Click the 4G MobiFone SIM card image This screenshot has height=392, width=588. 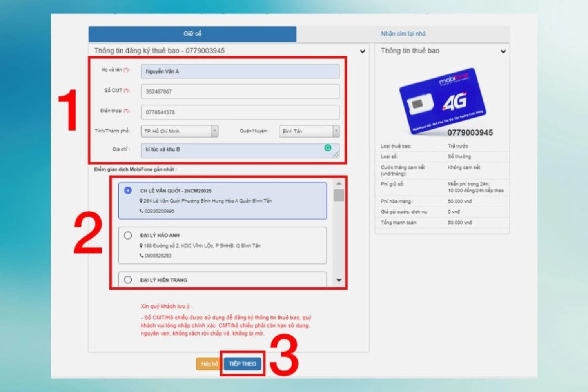(443, 100)
